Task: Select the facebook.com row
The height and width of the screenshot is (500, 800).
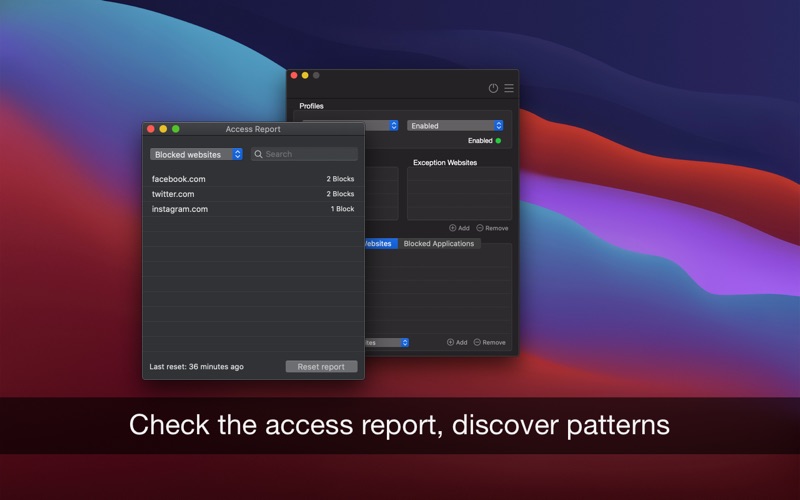Action: pos(253,179)
